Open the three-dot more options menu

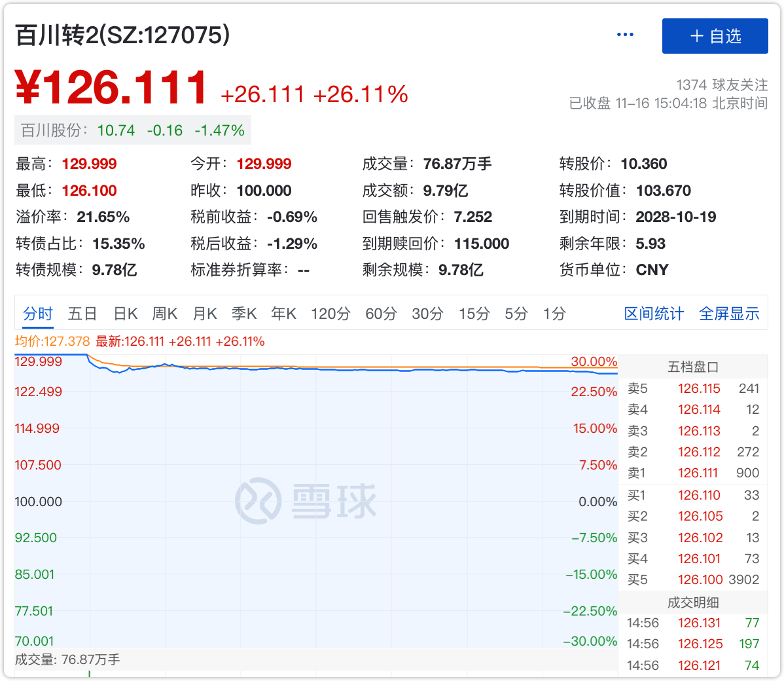(625, 35)
